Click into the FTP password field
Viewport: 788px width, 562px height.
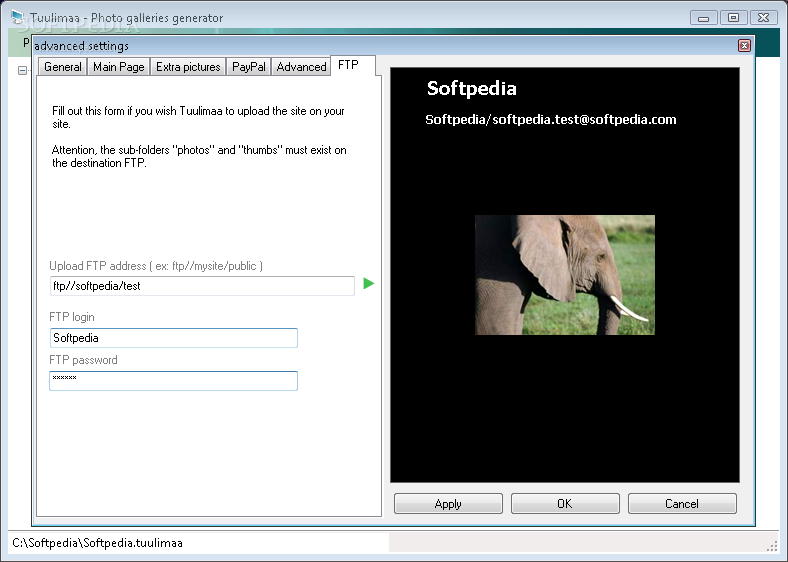point(173,381)
